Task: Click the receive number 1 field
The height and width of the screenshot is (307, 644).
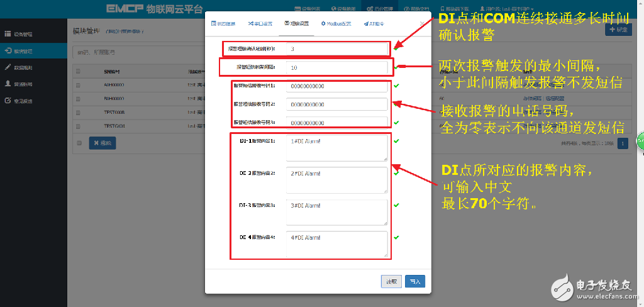Action: [x=337, y=86]
